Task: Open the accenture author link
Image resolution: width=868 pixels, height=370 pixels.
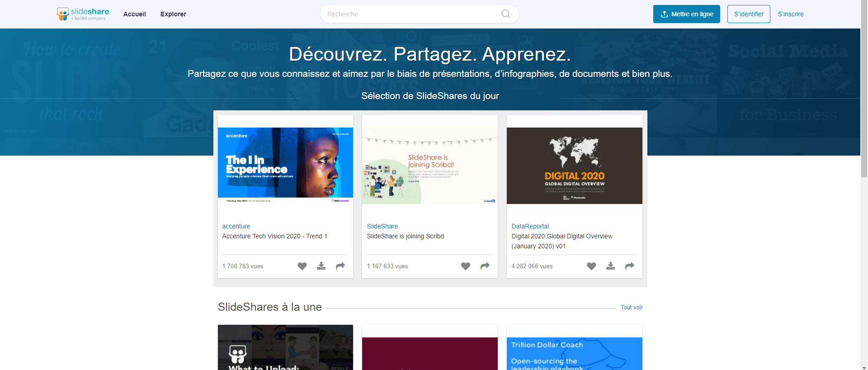Action: pyautogui.click(x=236, y=226)
